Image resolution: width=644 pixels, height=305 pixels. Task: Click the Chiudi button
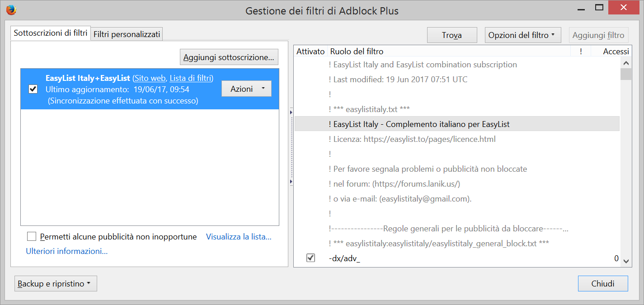pos(603,284)
